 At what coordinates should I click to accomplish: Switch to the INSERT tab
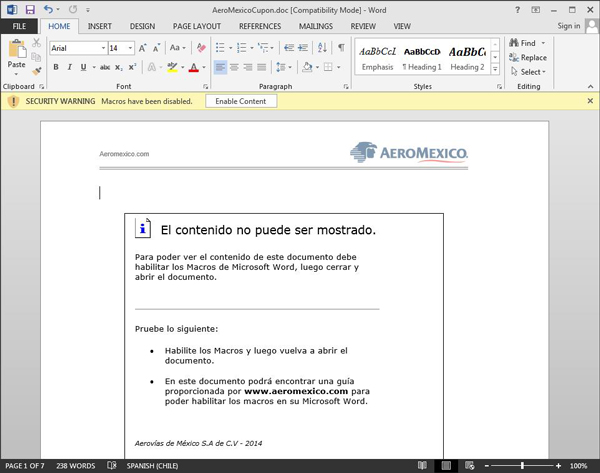point(99,26)
